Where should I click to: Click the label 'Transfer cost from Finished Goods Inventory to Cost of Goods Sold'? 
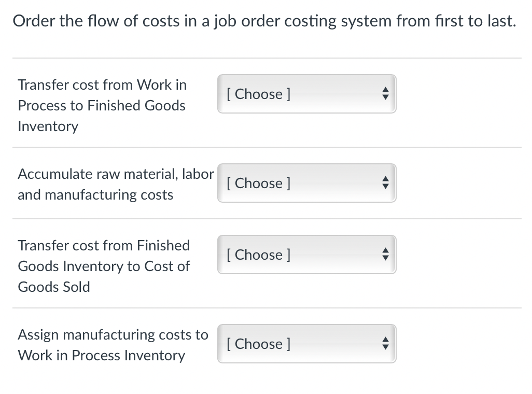104,266
